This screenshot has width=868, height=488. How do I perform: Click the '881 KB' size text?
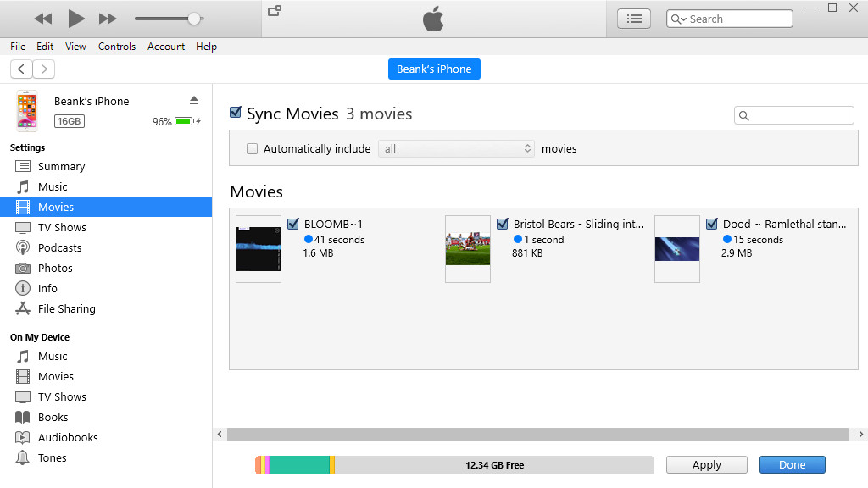[527, 252]
